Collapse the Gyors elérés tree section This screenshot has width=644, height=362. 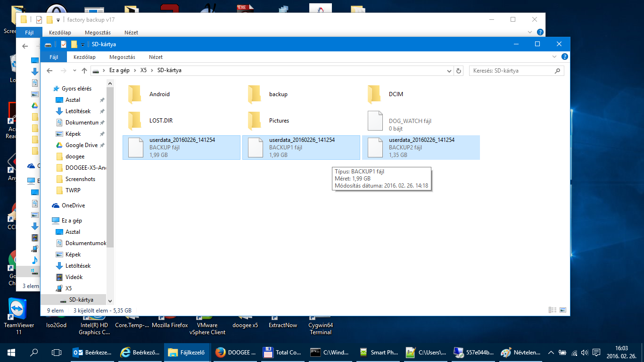[x=50, y=89]
